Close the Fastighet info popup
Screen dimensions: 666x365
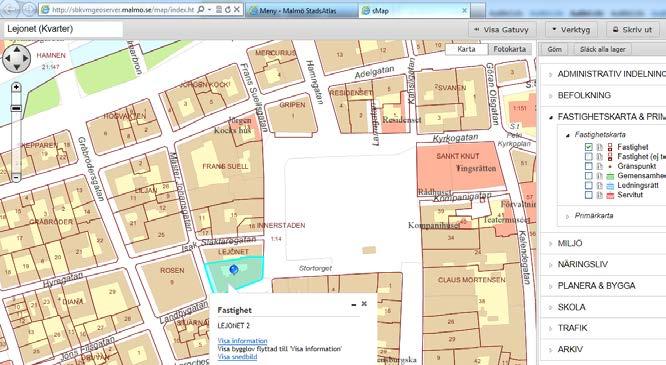coord(364,304)
